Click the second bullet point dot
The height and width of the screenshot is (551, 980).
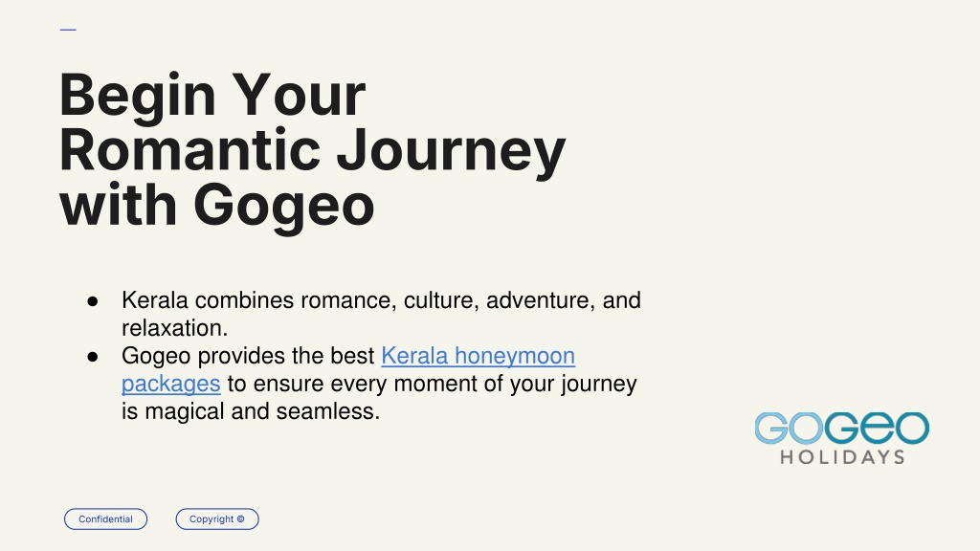click(93, 358)
